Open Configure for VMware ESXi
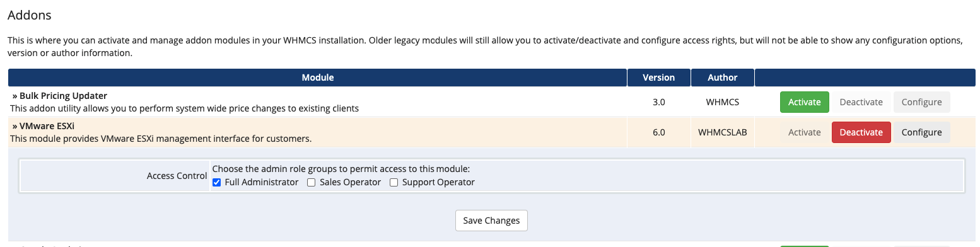980x247 pixels. [921, 132]
